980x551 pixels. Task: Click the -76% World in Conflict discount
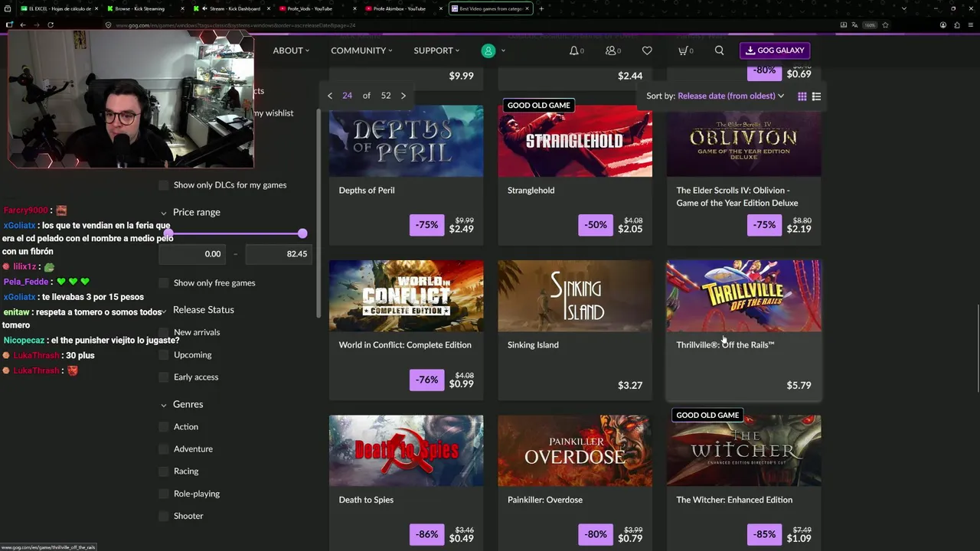[x=426, y=380]
